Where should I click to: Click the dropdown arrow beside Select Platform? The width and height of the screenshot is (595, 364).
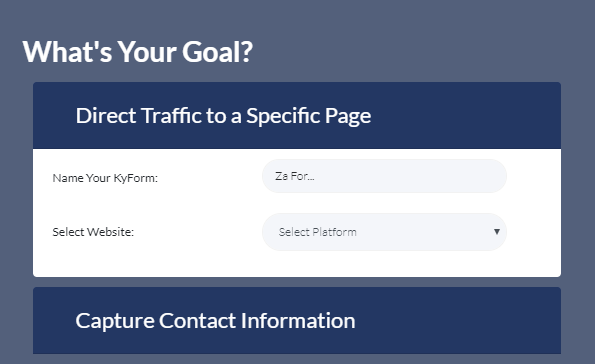[496, 232]
